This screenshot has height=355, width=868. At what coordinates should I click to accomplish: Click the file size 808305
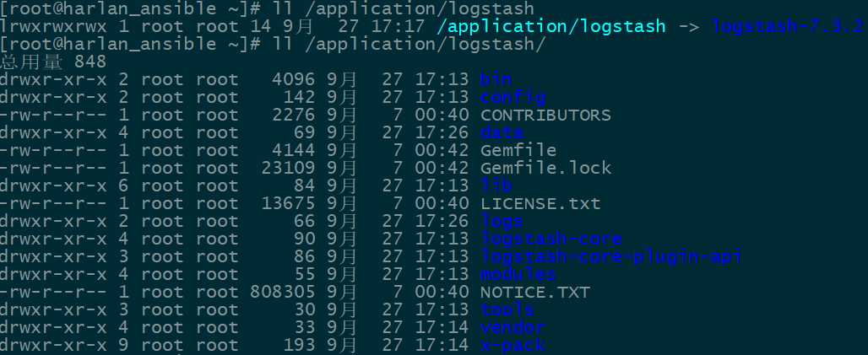pos(282,292)
